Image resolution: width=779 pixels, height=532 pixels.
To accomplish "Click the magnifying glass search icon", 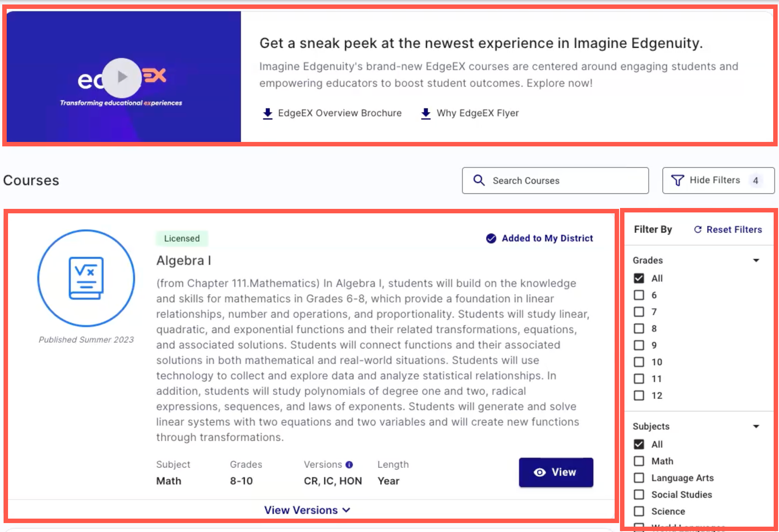I will click(x=479, y=180).
